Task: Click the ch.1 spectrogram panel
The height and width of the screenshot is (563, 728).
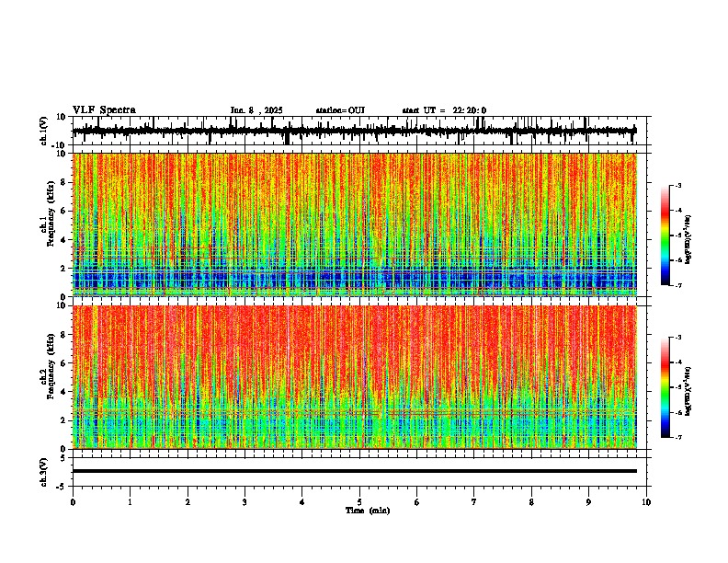Action: tap(355, 224)
